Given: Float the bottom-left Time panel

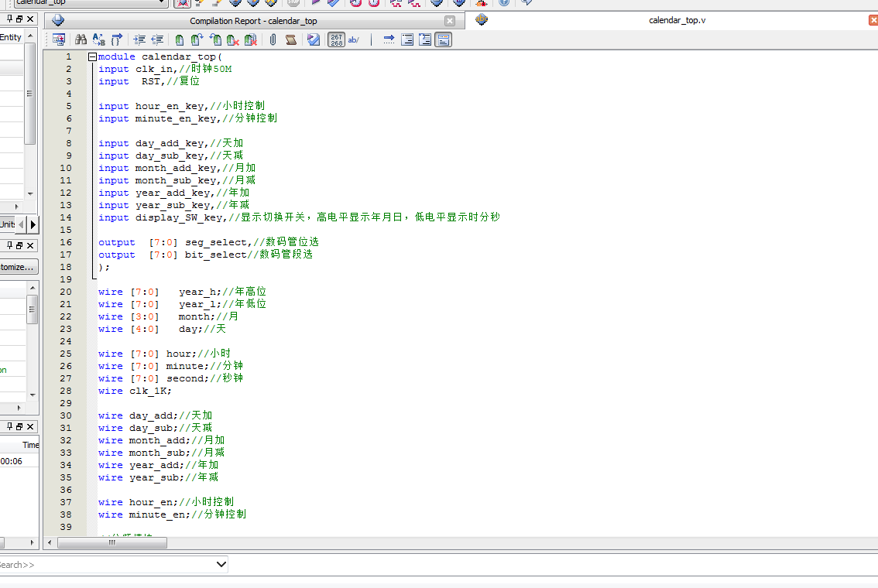Looking at the screenshot, I should (x=19, y=426).
